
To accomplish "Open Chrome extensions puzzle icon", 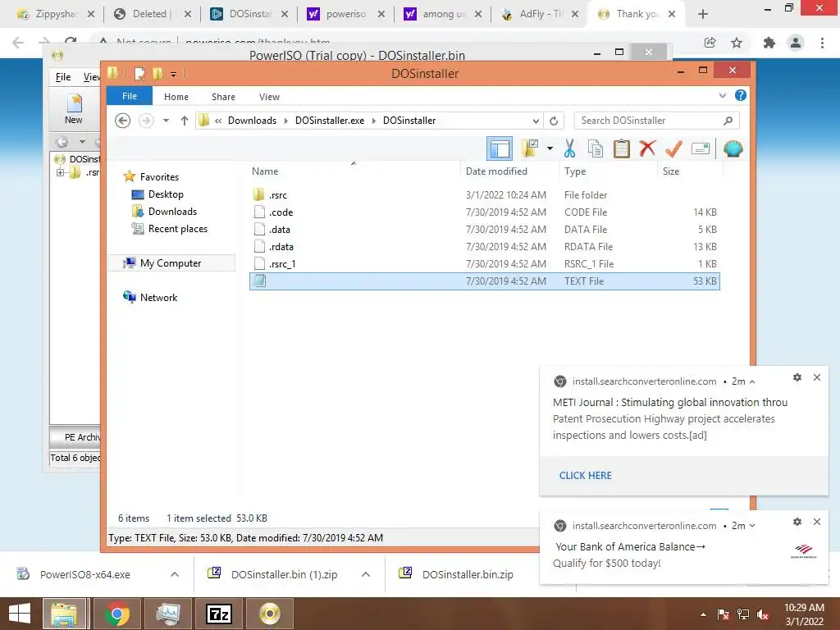I will pos(769,43).
